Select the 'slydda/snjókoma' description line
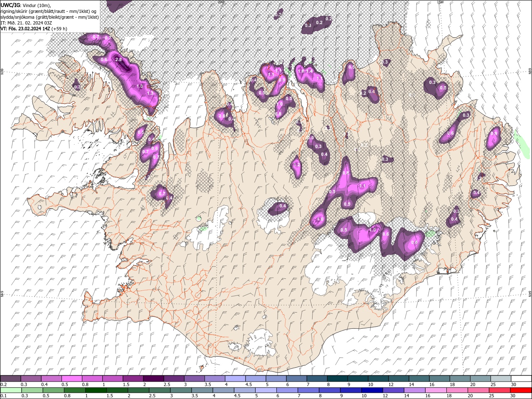 pos(49,17)
